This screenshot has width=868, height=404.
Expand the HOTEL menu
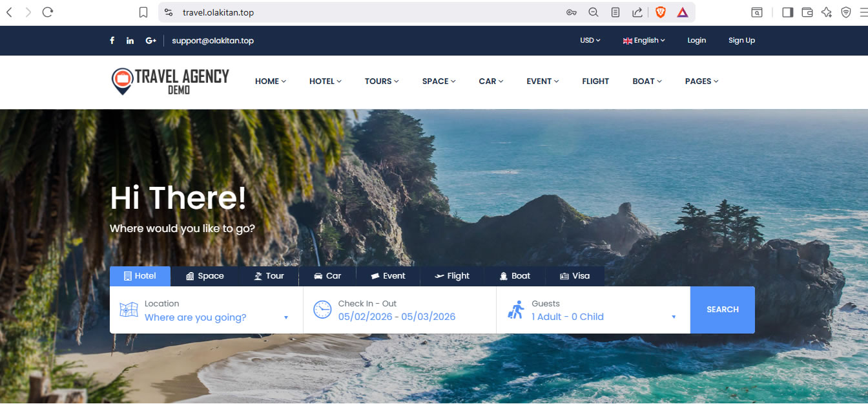pos(325,81)
